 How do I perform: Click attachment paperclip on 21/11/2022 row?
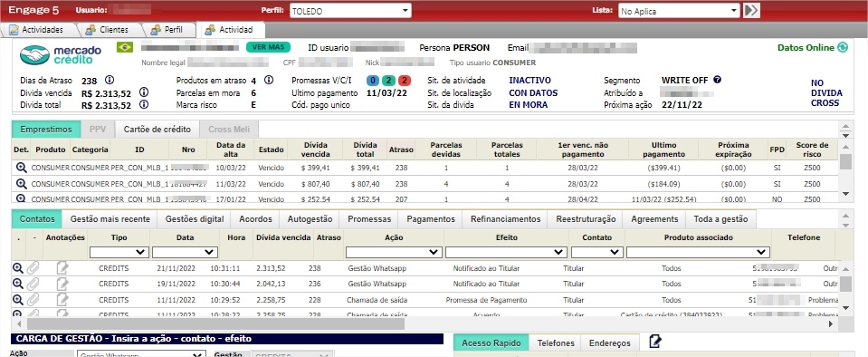[33, 268]
